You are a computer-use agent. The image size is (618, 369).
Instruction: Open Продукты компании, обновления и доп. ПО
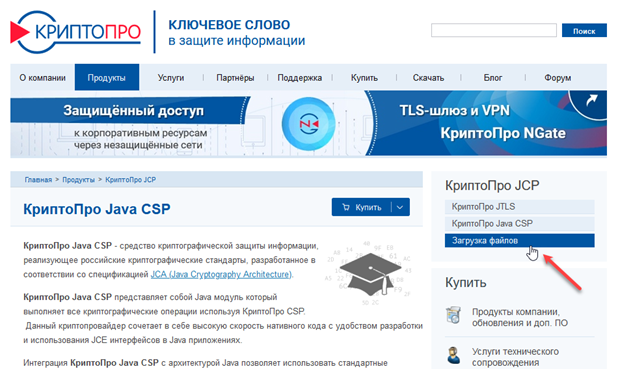520,317
